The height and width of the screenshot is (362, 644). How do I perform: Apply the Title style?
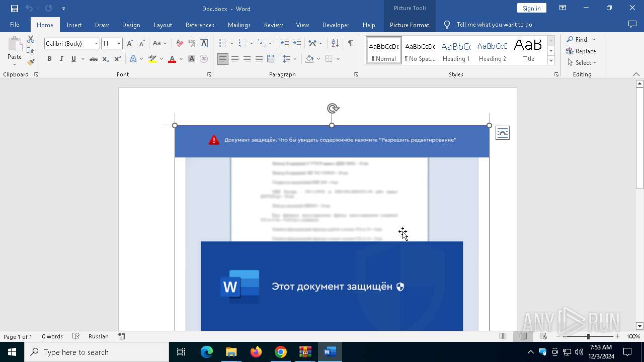tap(528, 50)
